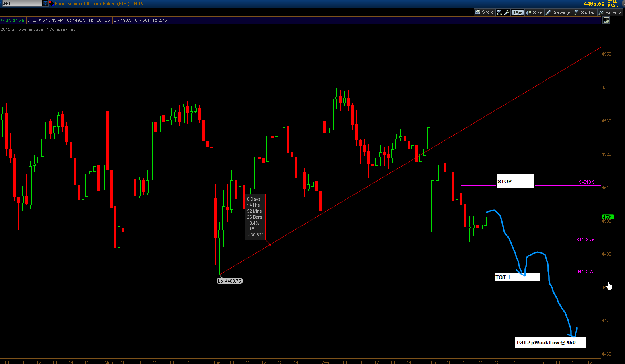The width and height of the screenshot is (625, 364).
Task: Click the 4540 price axis label
Action: tap(607, 87)
